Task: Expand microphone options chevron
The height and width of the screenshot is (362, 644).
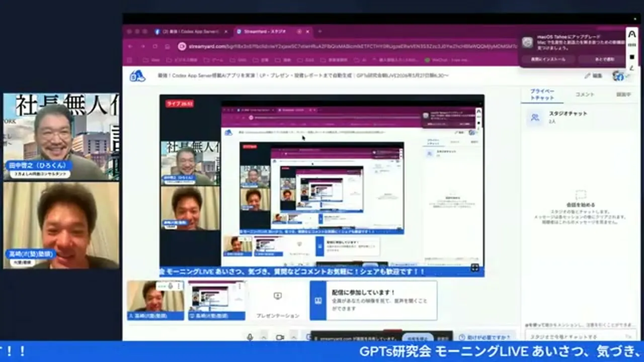Action: (264, 337)
